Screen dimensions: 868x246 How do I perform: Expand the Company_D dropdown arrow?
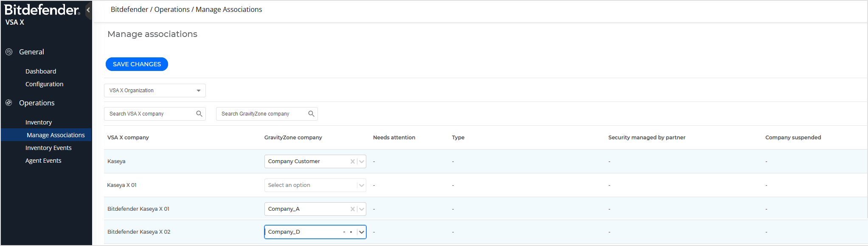click(x=361, y=232)
